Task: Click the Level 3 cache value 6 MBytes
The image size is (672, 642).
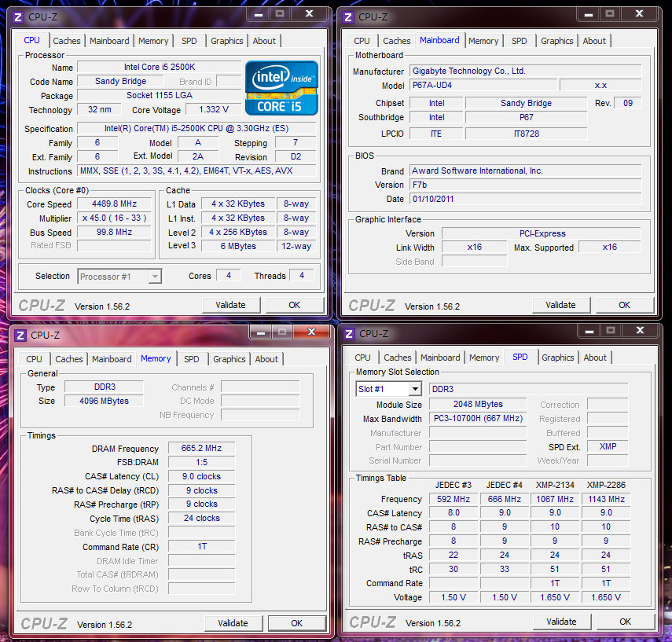Action: [x=238, y=246]
